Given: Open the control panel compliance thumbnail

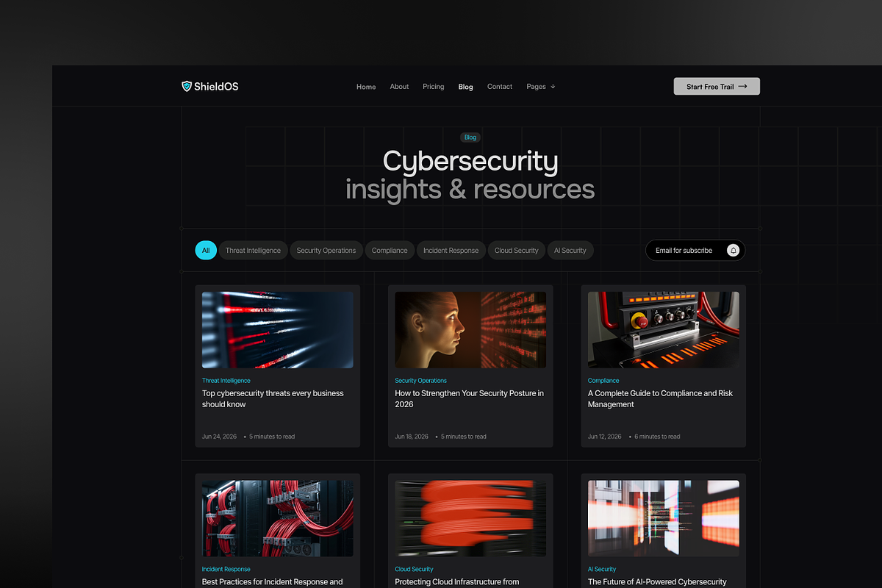Looking at the screenshot, I should 664,330.
